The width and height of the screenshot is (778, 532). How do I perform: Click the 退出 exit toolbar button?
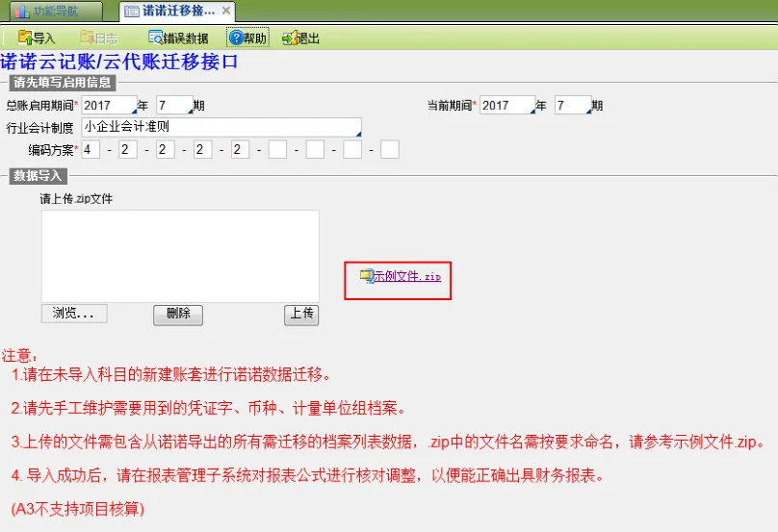tap(300, 38)
